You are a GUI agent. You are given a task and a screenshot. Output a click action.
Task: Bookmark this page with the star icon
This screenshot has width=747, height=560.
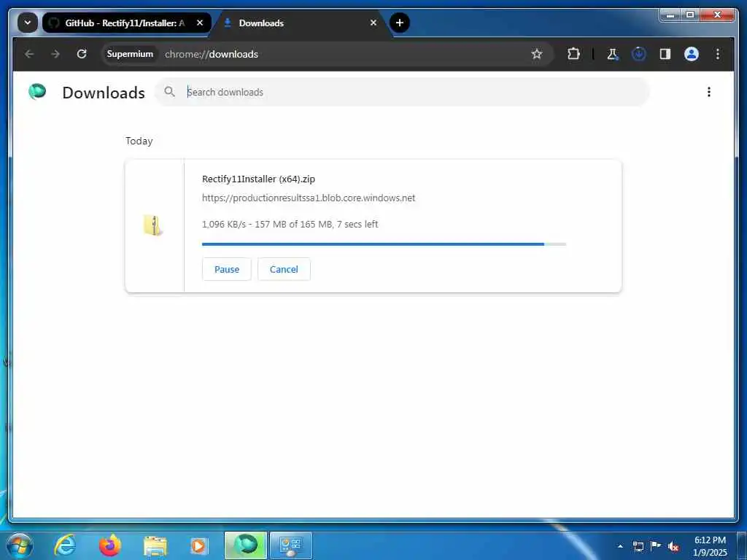pyautogui.click(x=537, y=54)
